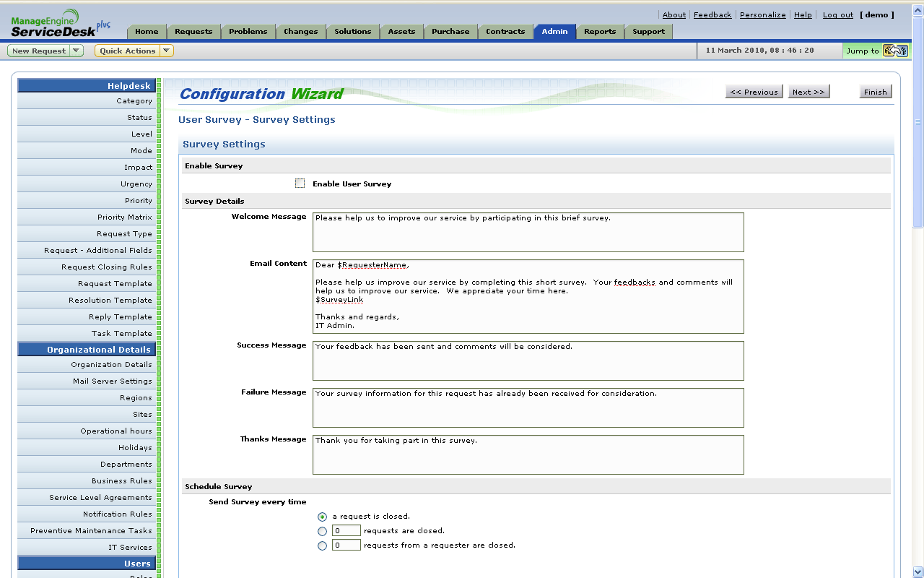The image size is (924, 578).
Task: Open the Personalize link
Action: click(762, 14)
